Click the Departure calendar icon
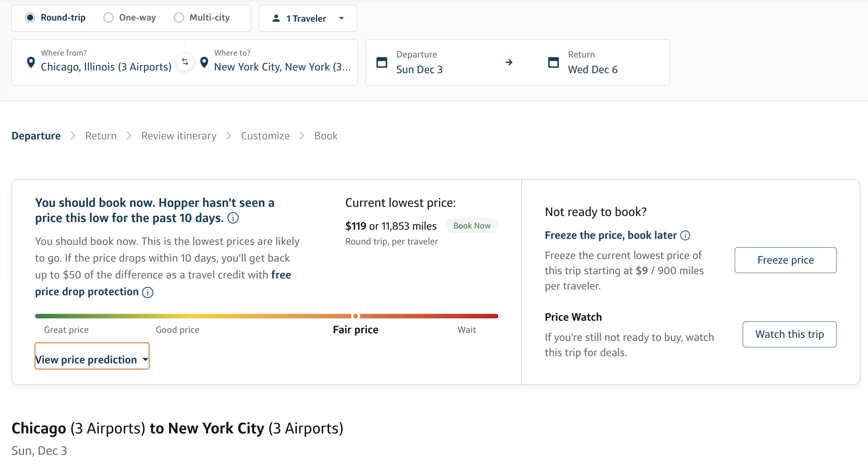 [x=381, y=62]
